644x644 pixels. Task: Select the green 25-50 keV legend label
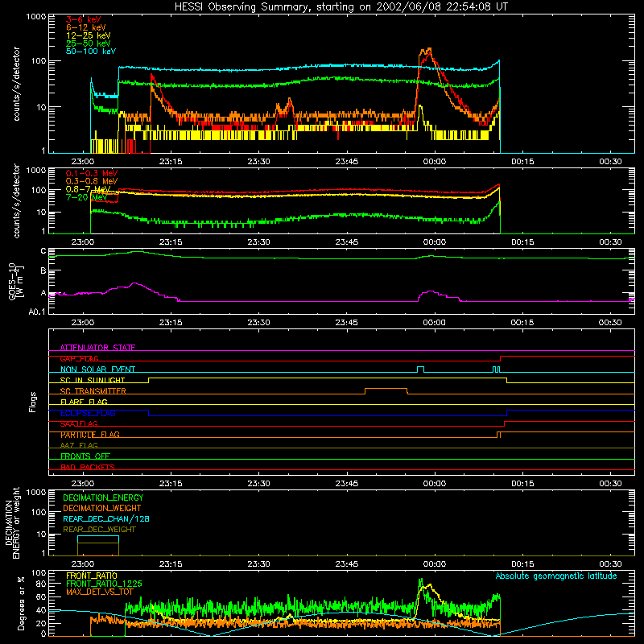pos(88,43)
